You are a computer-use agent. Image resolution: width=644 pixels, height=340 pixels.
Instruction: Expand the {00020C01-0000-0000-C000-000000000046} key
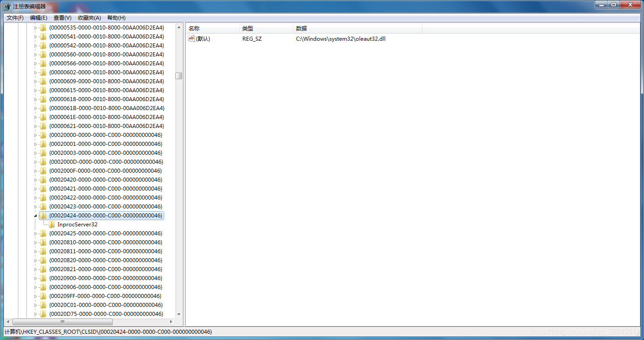(x=36, y=305)
